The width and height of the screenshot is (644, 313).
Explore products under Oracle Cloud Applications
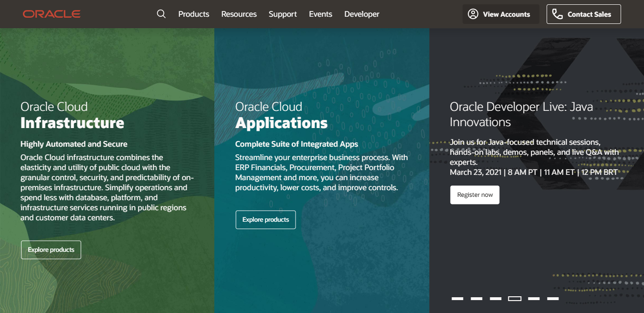pyautogui.click(x=265, y=220)
